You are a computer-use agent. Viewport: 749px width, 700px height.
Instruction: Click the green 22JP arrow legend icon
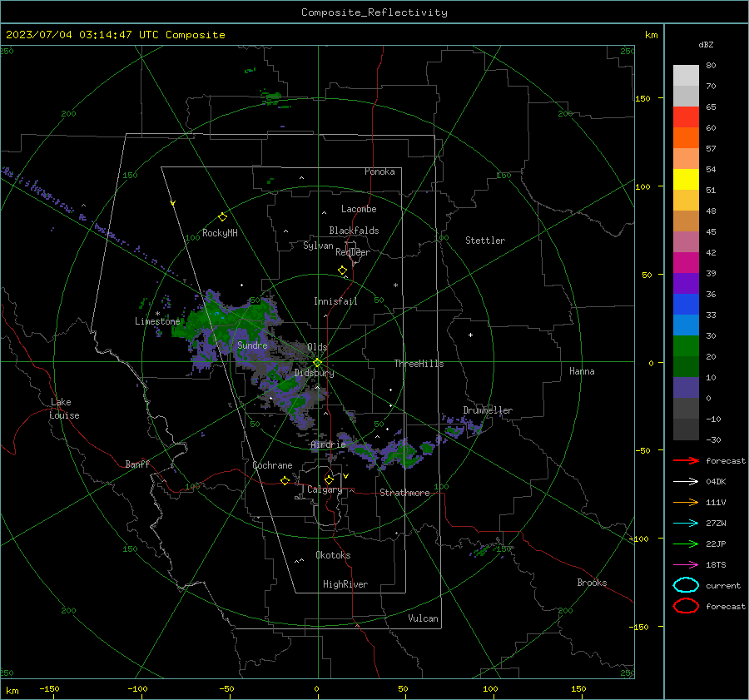tap(686, 544)
